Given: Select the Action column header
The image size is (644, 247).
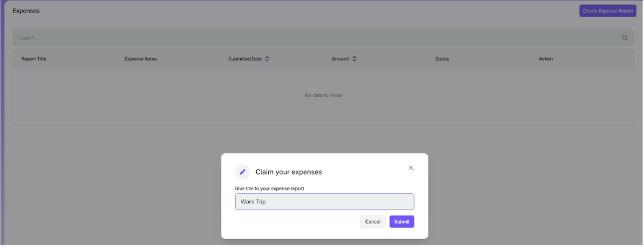Looking at the screenshot, I should [x=546, y=59].
